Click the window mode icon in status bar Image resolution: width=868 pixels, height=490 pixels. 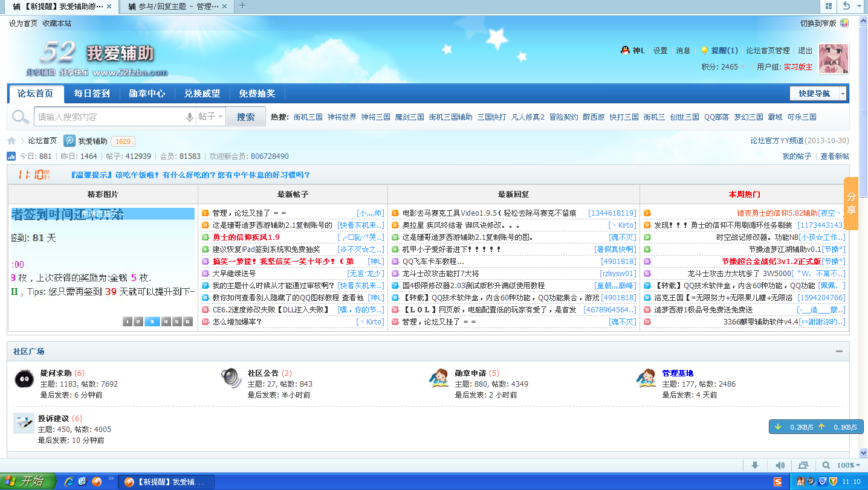coord(803,465)
